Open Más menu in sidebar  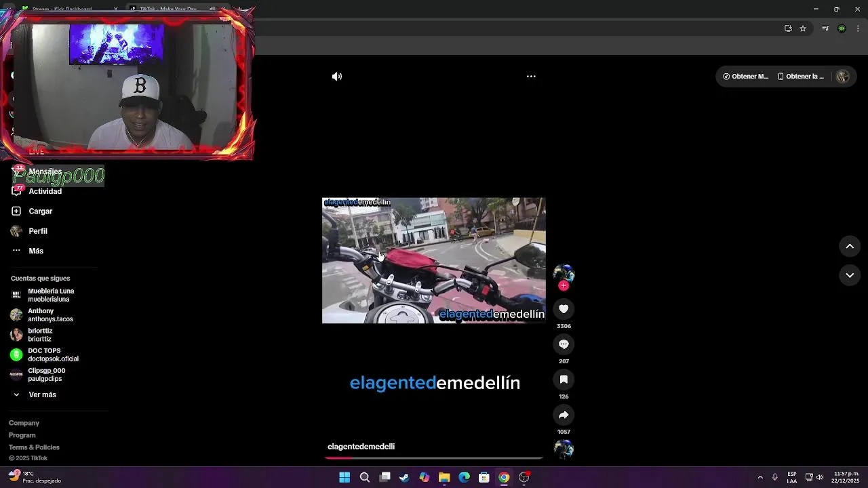35,251
